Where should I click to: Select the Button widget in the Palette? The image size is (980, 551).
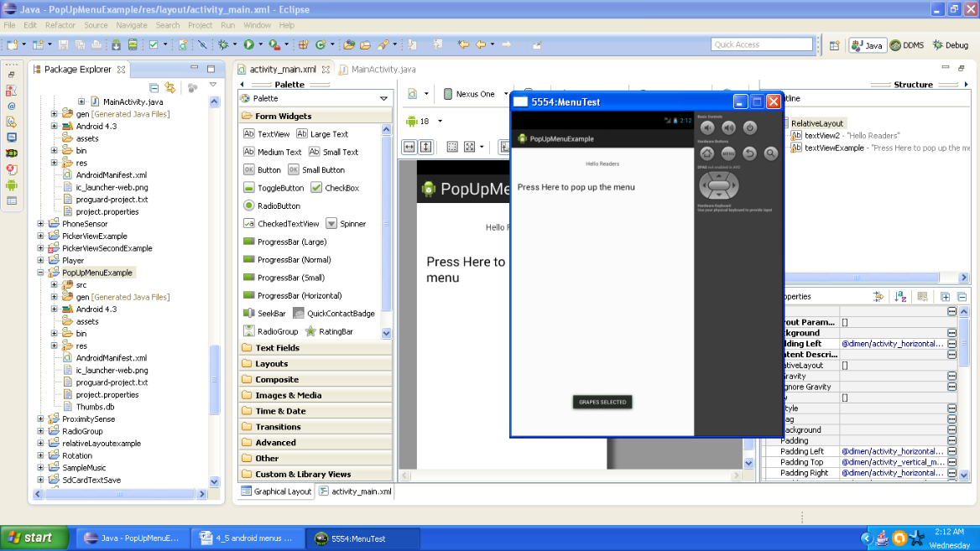262,170
